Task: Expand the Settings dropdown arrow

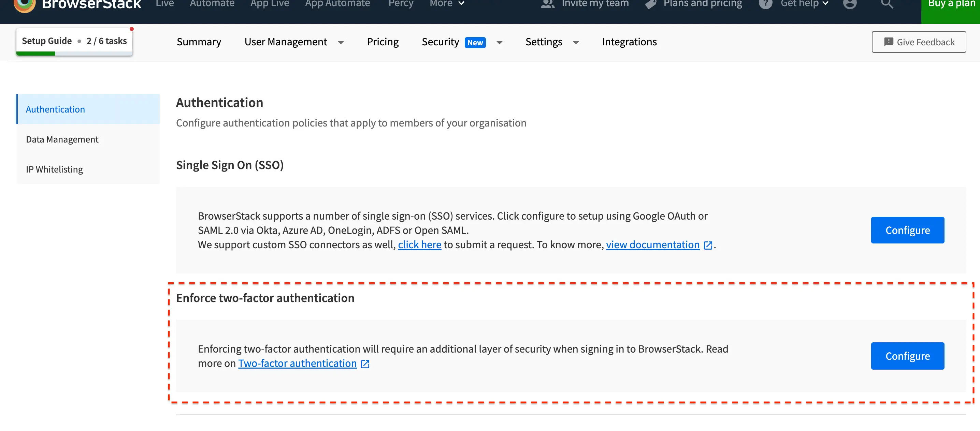Action: click(x=576, y=43)
